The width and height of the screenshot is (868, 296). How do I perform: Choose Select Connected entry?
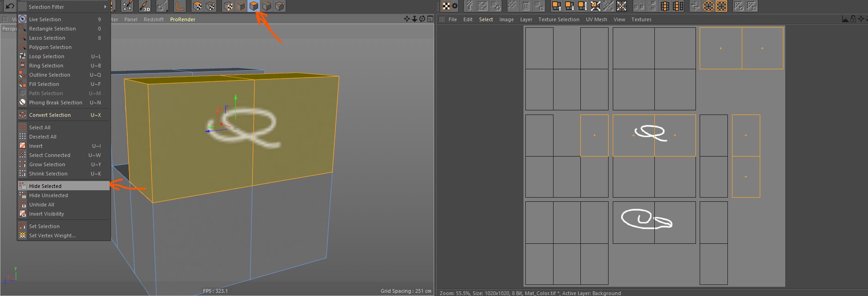(64, 155)
